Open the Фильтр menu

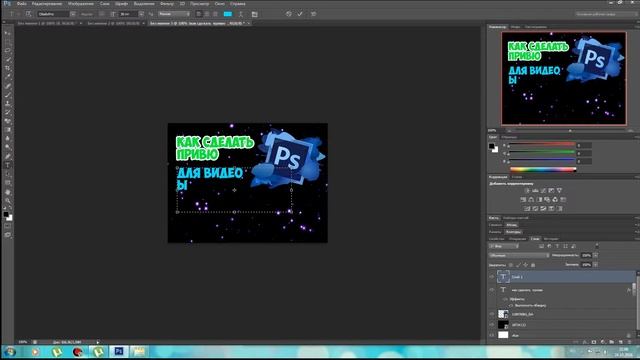[x=167, y=4]
